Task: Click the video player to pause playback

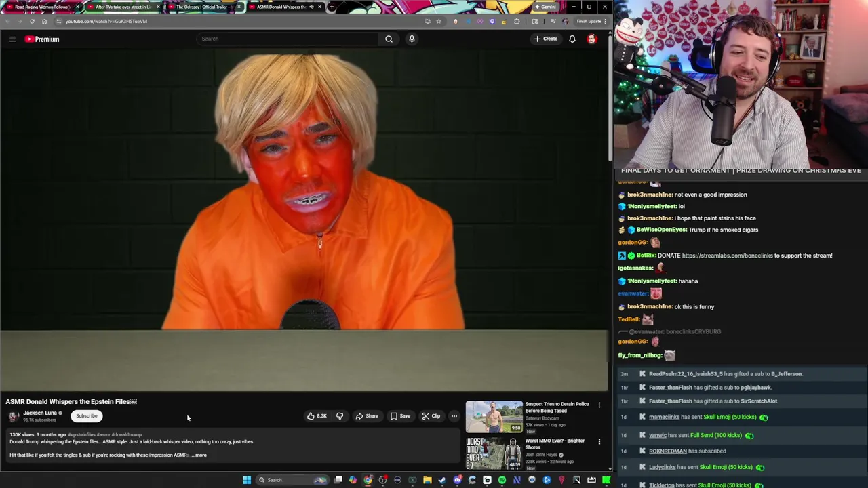Action: (x=304, y=219)
